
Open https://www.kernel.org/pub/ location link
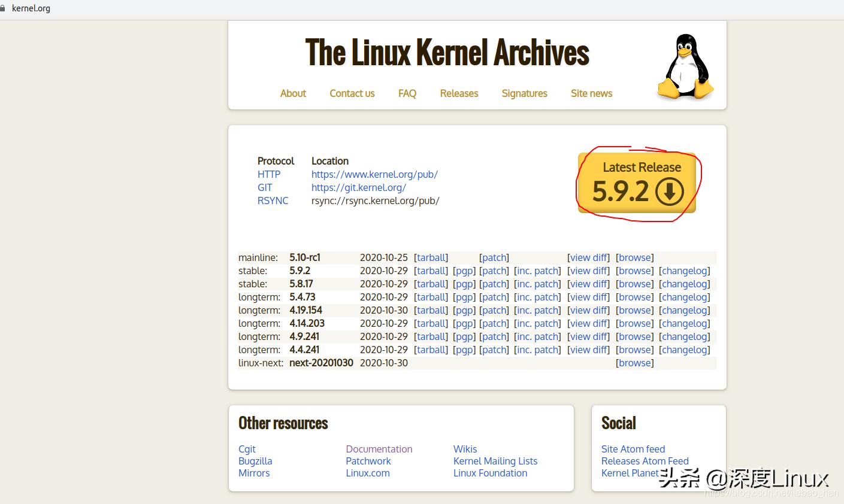click(x=374, y=174)
